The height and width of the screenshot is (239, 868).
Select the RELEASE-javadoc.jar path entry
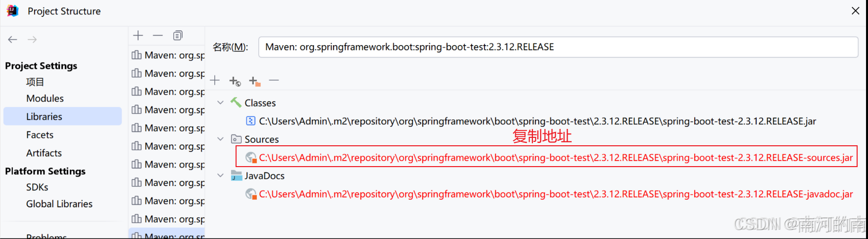pos(556,194)
